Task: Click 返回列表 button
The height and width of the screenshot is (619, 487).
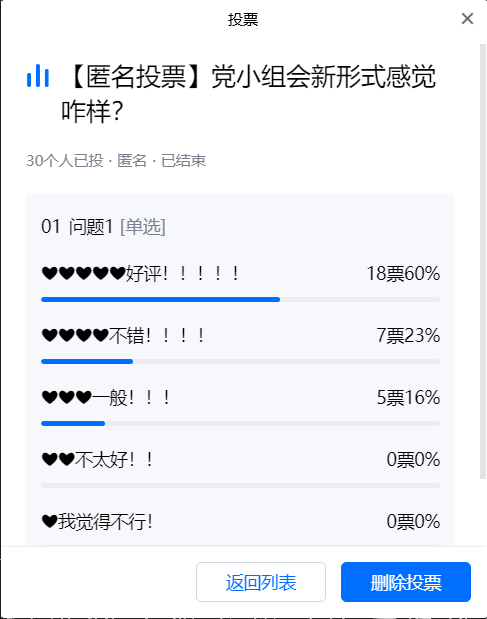Action: tap(261, 582)
